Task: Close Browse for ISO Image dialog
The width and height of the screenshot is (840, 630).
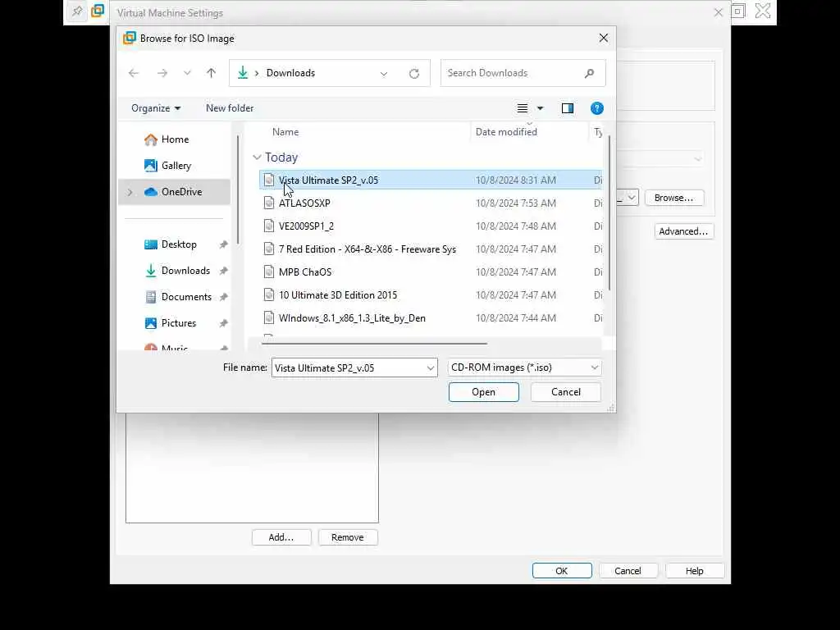Action: [x=604, y=38]
